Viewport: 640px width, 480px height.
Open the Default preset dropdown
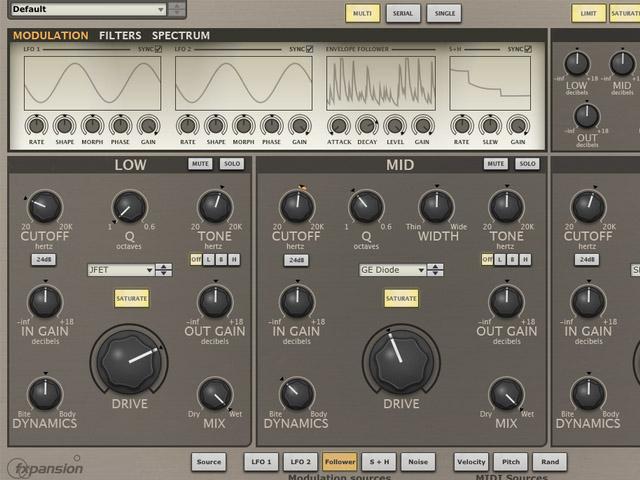[88, 9]
